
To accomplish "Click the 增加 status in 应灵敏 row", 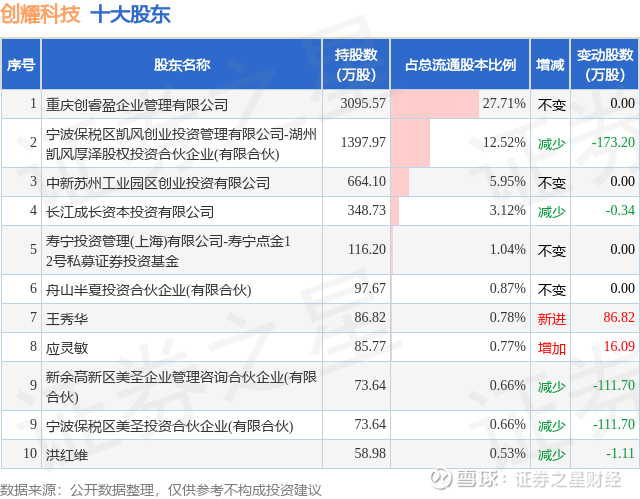I will click(x=551, y=348).
